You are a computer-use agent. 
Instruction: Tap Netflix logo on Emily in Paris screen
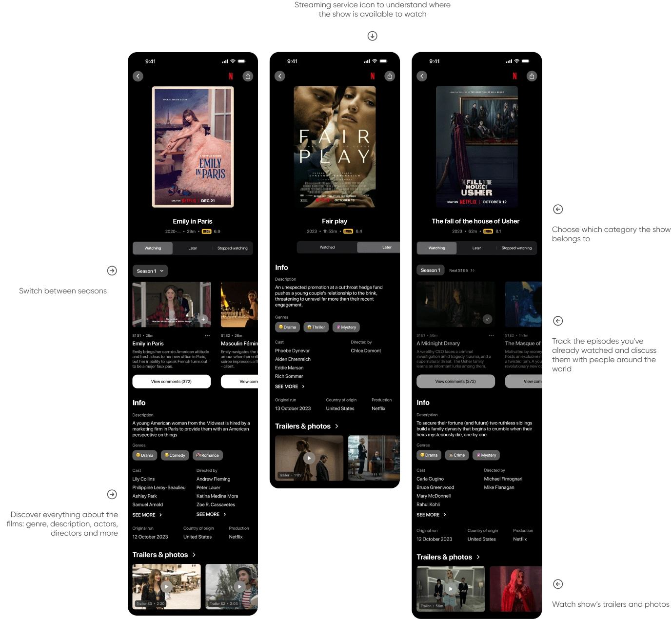click(x=231, y=76)
